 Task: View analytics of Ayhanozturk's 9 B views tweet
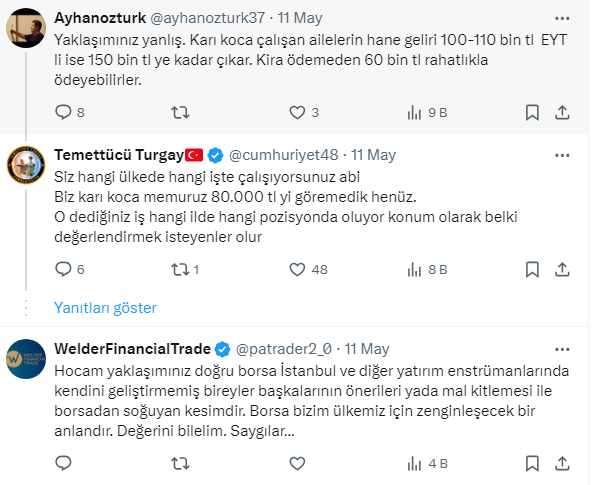[413, 113]
